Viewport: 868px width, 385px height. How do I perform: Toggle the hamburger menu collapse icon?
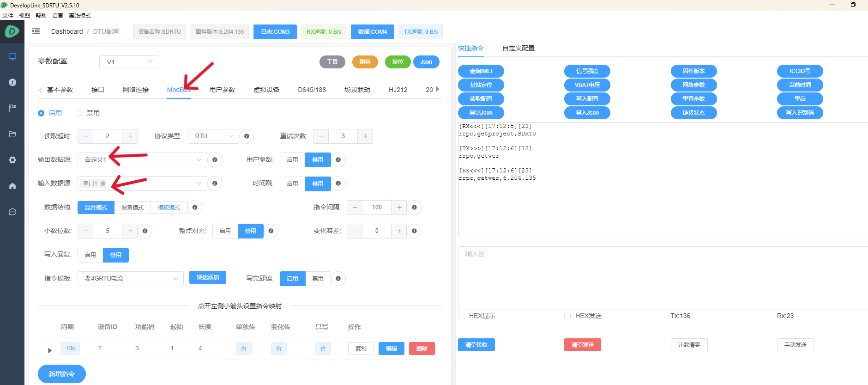(36, 31)
